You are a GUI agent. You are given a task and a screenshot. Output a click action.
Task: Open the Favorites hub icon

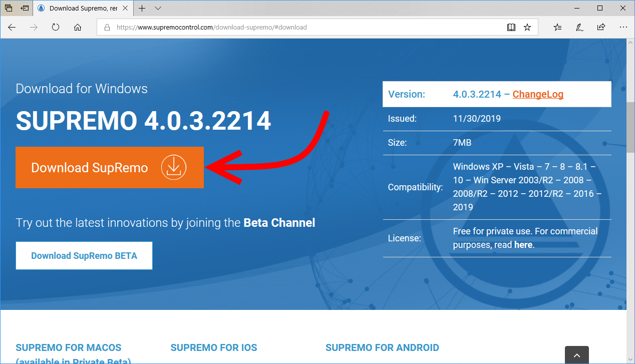point(557,28)
